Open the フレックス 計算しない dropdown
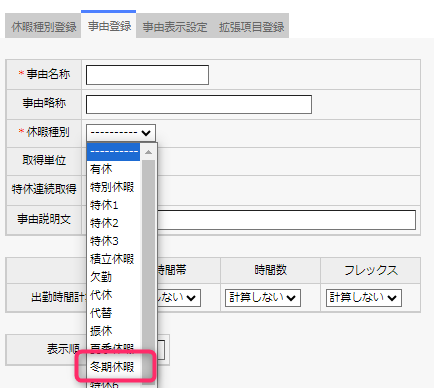Image resolution: width=434 pixels, height=388 pixels. (x=364, y=298)
